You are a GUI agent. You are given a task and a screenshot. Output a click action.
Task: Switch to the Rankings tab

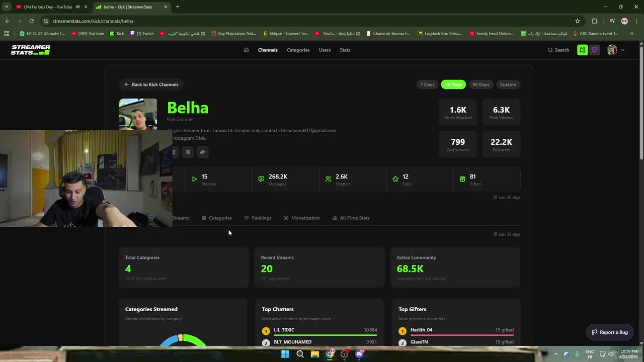(x=258, y=218)
